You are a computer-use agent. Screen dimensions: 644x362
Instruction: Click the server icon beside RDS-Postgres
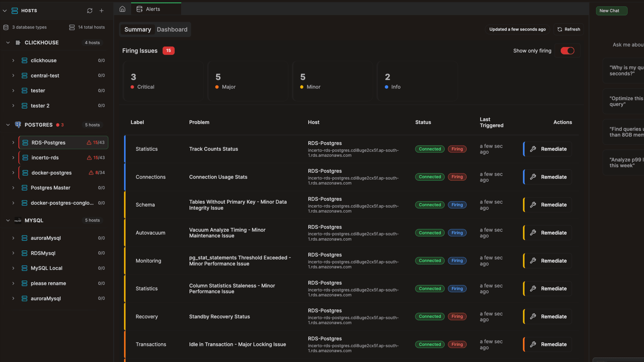click(25, 142)
